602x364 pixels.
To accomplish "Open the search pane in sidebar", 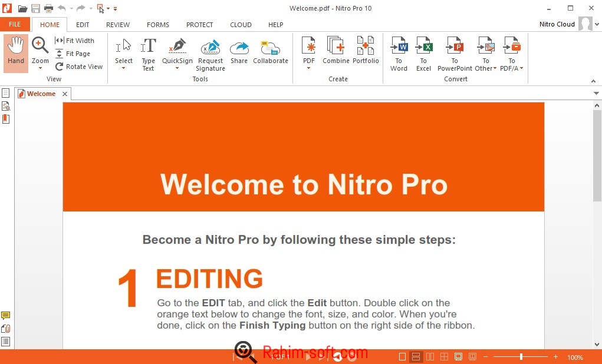I will coord(5,106).
